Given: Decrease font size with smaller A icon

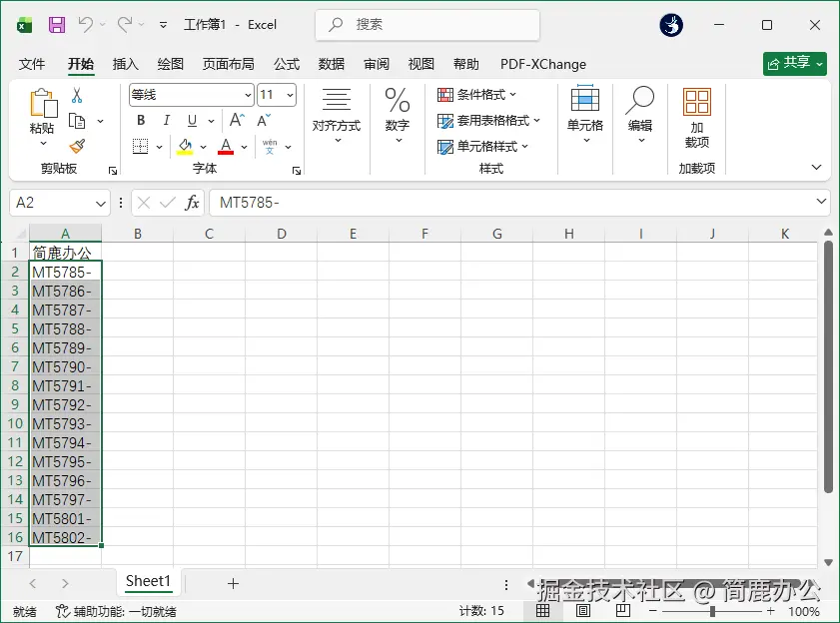Looking at the screenshot, I should 264,120.
